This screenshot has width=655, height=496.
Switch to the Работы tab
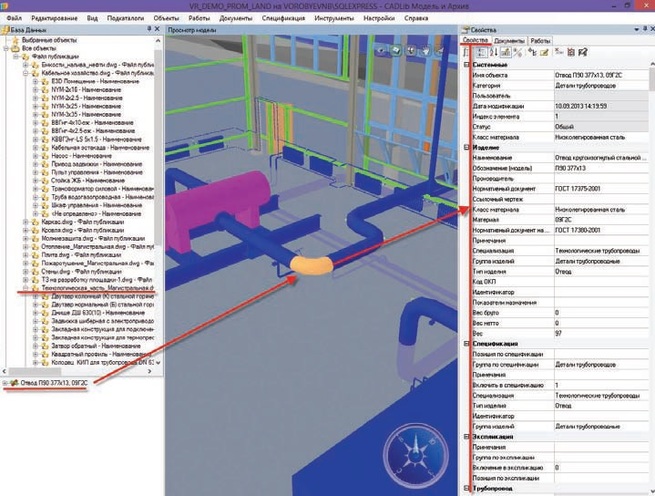[x=540, y=41]
